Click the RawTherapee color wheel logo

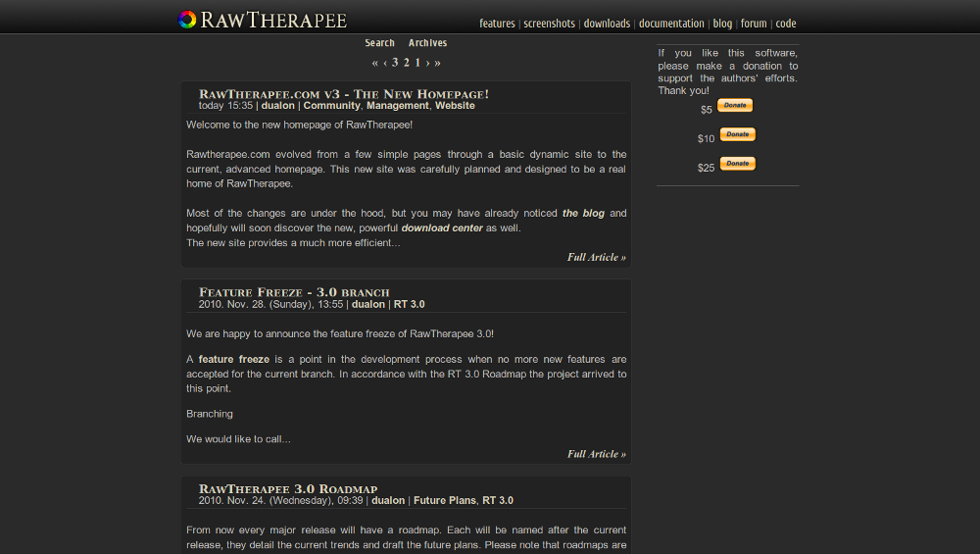(x=187, y=20)
